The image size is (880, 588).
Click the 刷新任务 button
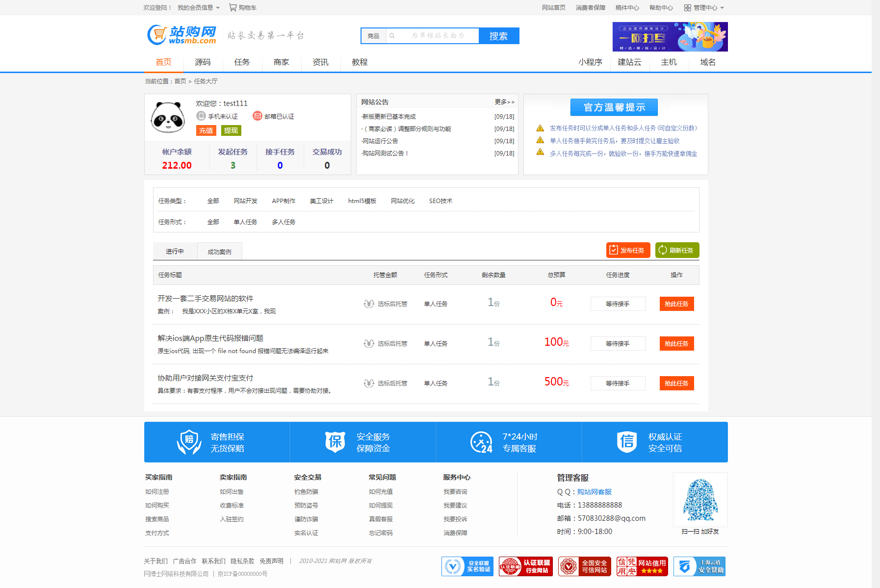tap(677, 250)
